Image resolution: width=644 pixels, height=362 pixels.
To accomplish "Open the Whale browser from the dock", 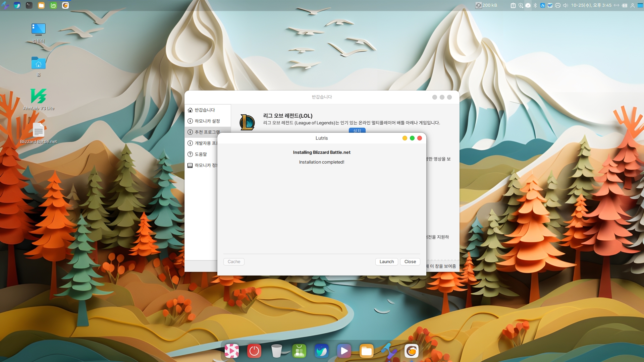I will (x=321, y=351).
